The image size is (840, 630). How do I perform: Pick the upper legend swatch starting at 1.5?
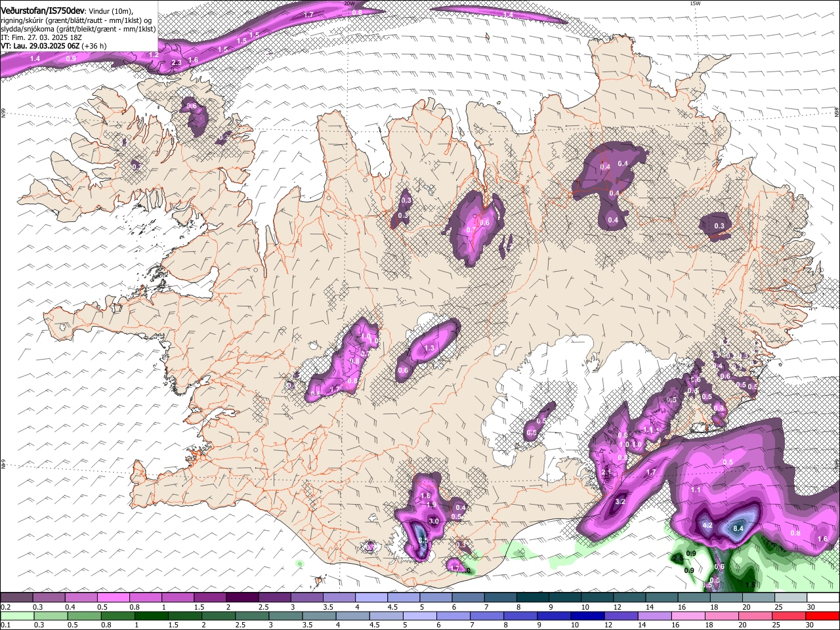(x=209, y=597)
